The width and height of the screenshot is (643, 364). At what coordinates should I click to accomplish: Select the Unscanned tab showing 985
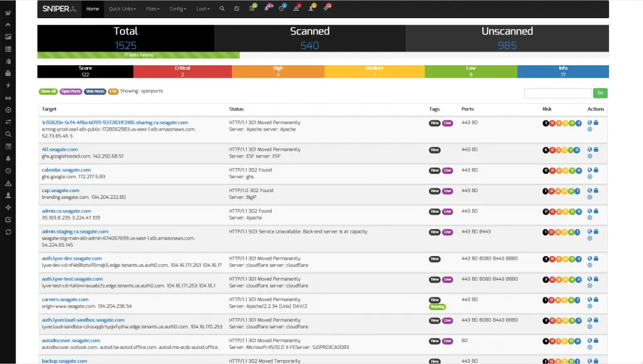(507, 38)
